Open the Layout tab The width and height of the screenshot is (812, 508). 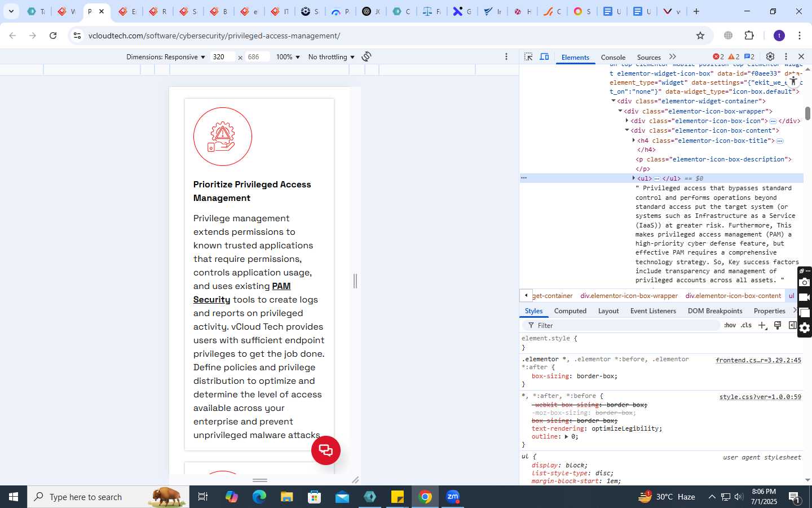click(608, 311)
